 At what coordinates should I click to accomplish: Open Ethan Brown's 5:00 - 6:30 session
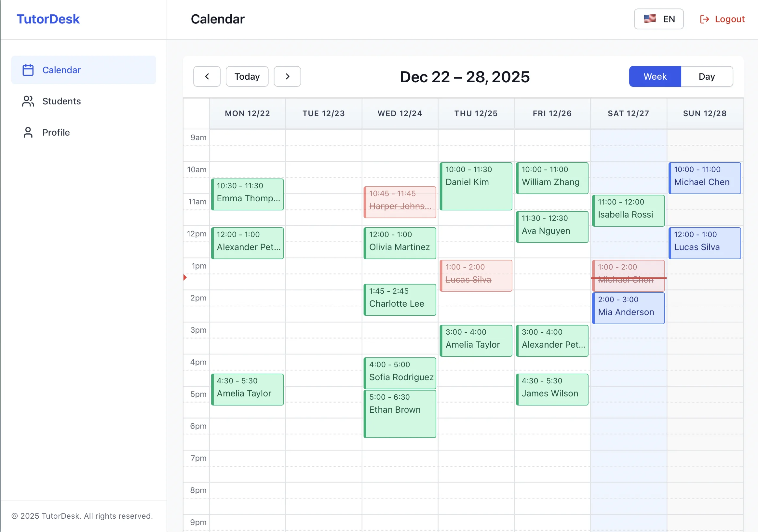tap(400, 414)
